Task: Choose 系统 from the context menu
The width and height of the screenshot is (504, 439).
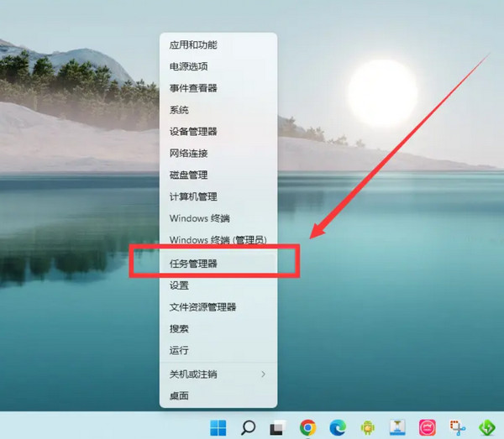Action: pos(218,110)
